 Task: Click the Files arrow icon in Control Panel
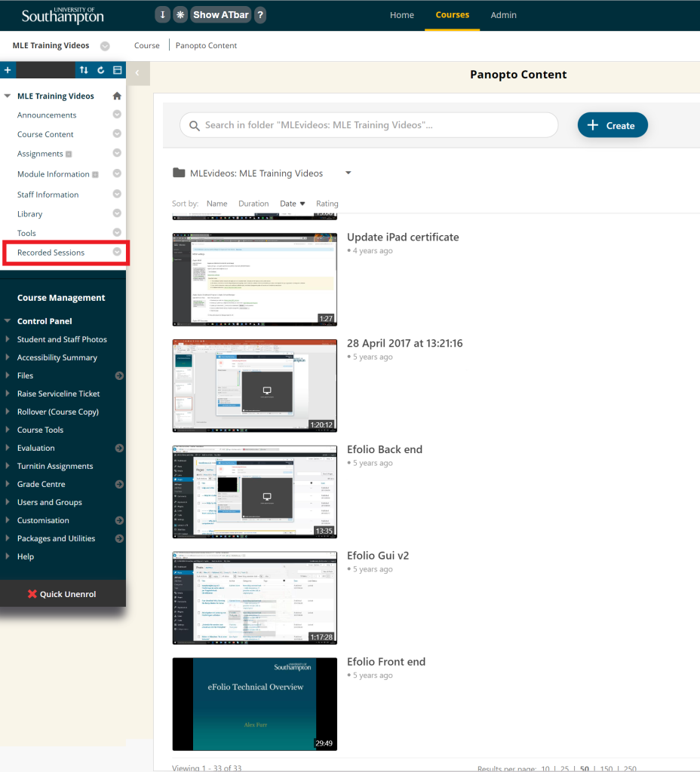point(119,375)
